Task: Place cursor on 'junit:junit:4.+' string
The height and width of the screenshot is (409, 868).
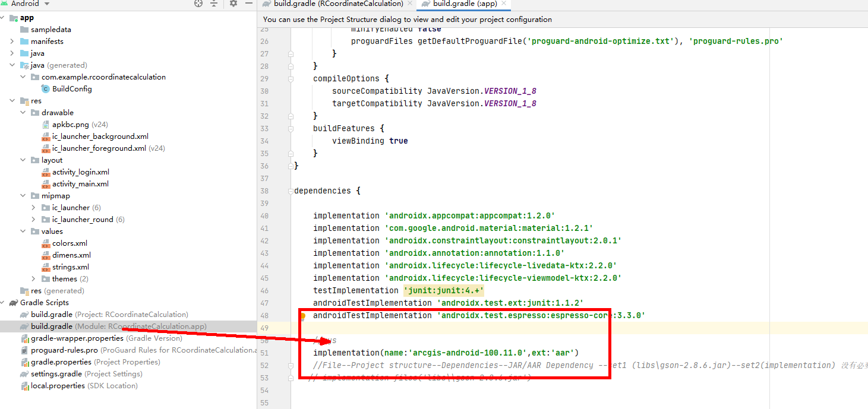Action: pos(444,290)
